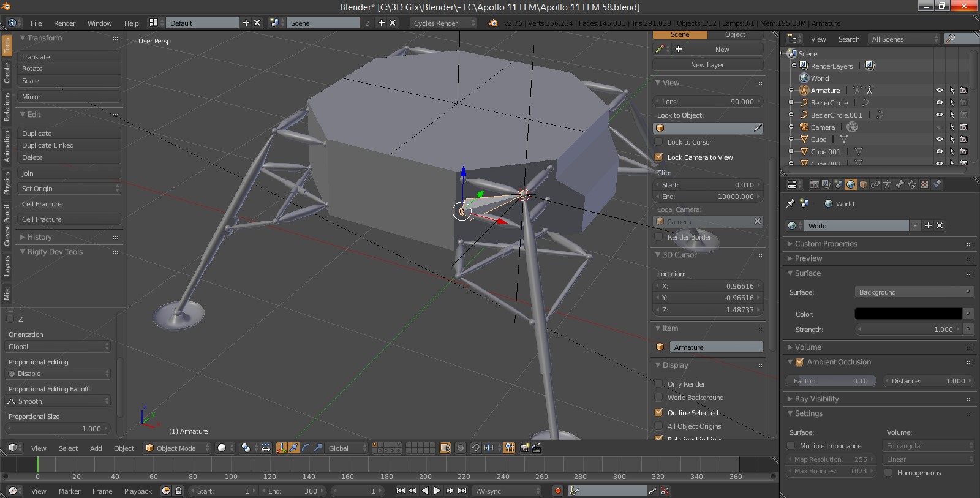
Task: Click the OpenGL render image camera icon
Action: (524, 448)
